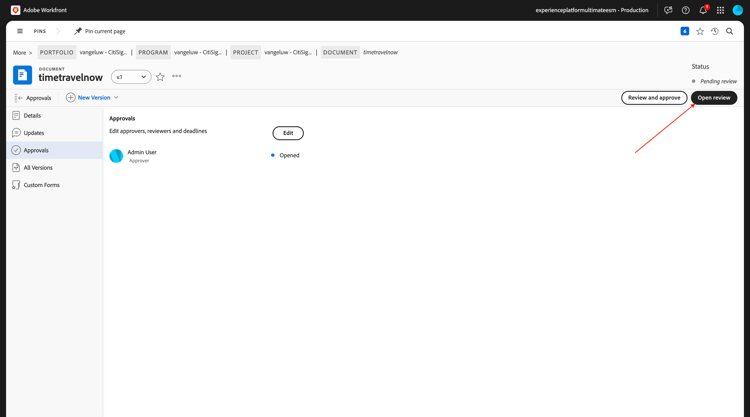The image size is (750, 417).
Task: Expand the New Version dropdown arrow
Action: pyautogui.click(x=116, y=98)
